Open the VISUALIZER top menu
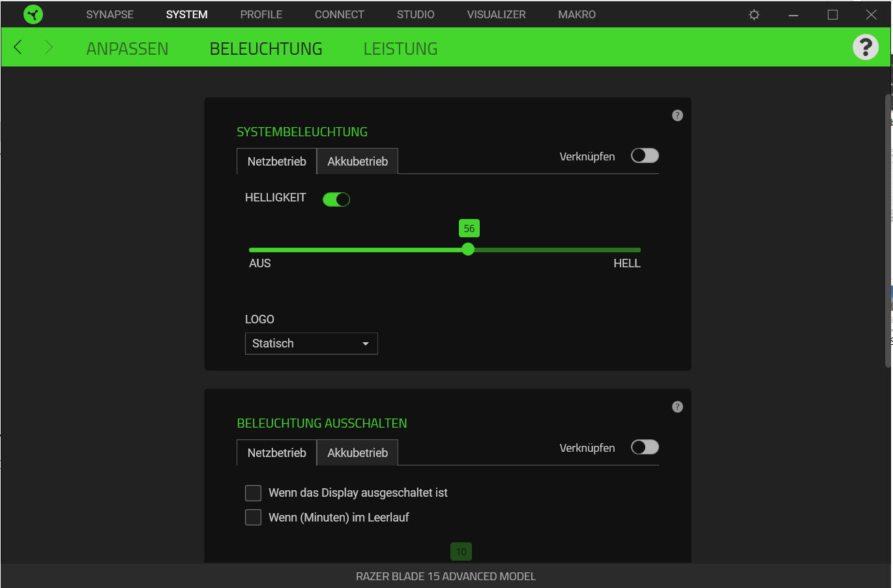The image size is (893, 588). tap(497, 14)
